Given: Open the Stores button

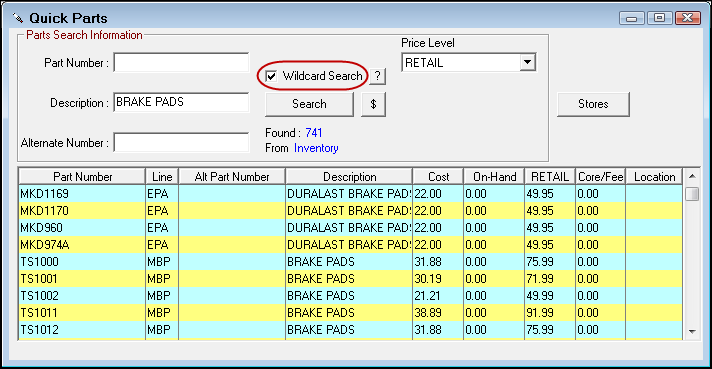Looking at the screenshot, I should [x=593, y=104].
